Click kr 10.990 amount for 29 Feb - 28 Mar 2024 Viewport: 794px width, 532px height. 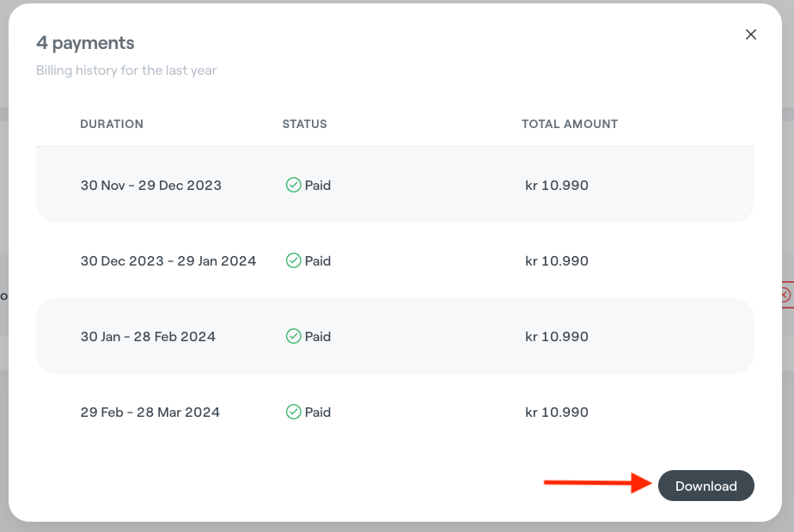pos(557,412)
